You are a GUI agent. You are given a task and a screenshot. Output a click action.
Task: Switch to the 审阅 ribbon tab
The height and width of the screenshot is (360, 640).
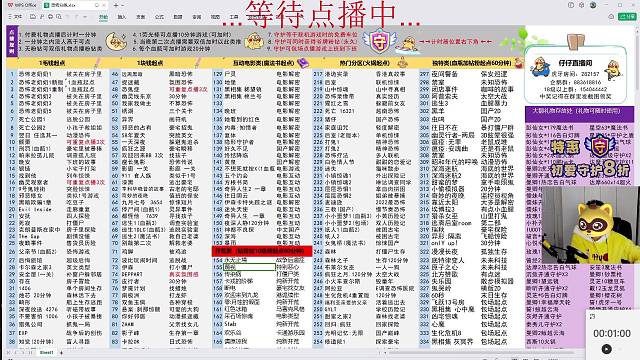pos(197,17)
